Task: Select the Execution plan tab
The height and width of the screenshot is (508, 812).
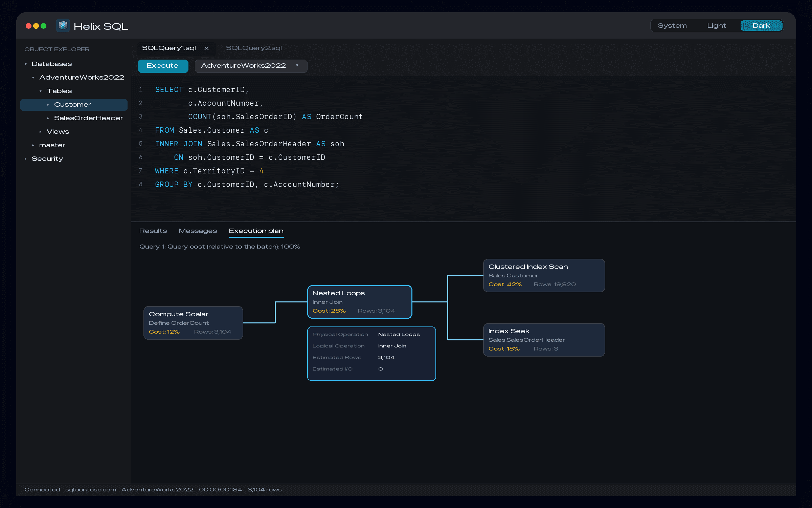Action: click(x=256, y=231)
